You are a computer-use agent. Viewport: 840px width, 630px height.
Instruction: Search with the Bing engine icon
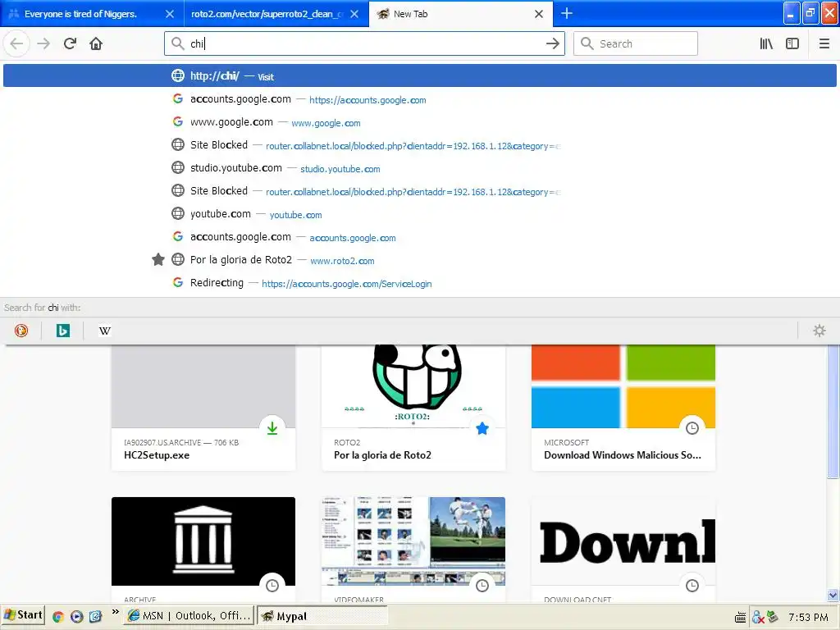63,331
